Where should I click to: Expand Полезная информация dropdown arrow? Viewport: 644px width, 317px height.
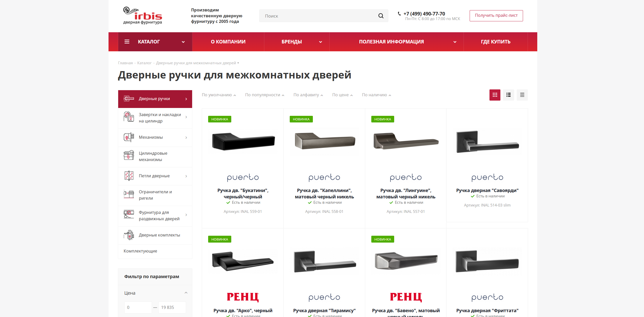pos(455,42)
